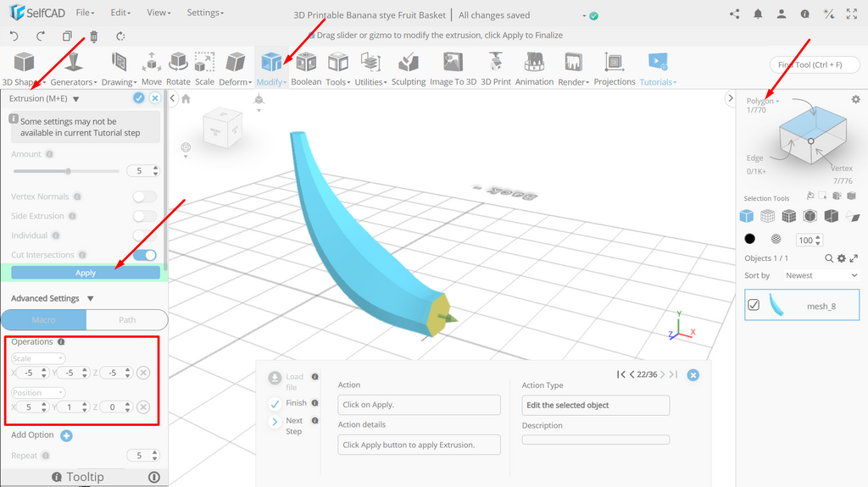Open the Modify dropdown
Image resolution: width=868 pixels, height=487 pixels.
pyautogui.click(x=271, y=69)
